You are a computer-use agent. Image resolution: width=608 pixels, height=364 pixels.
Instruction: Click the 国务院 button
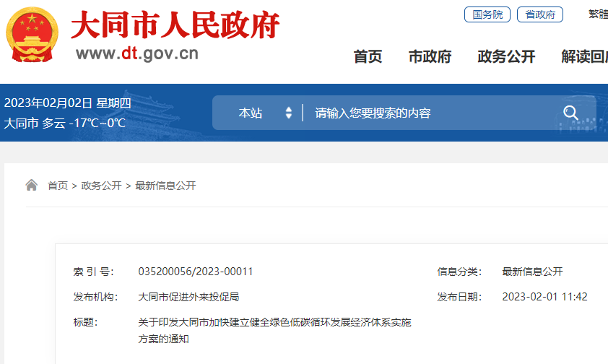click(487, 14)
